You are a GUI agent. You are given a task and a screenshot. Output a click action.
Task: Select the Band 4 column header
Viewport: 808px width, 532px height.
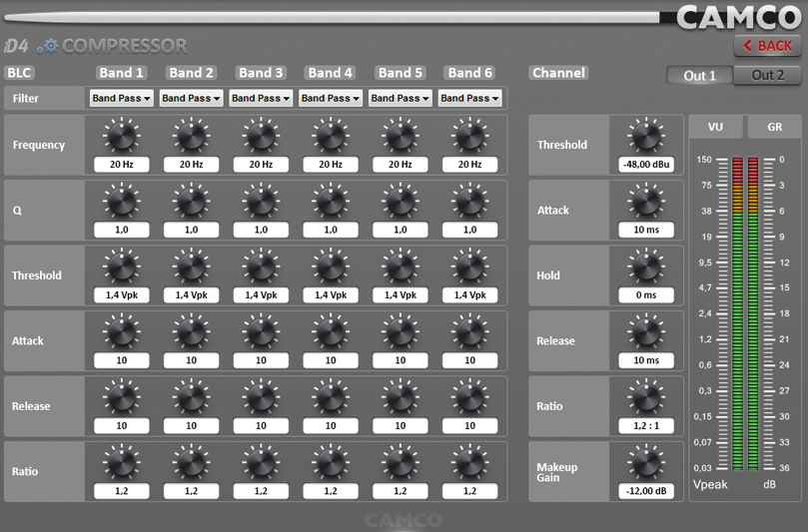tap(331, 73)
